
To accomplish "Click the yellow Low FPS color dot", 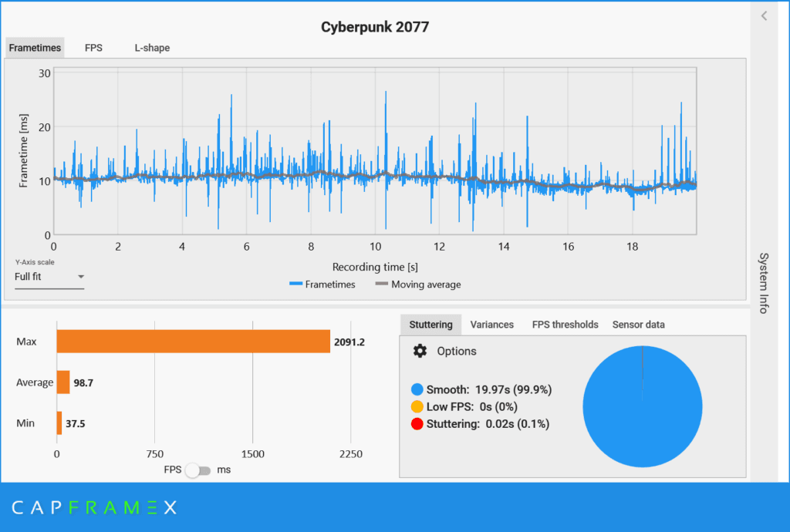I will [417, 406].
